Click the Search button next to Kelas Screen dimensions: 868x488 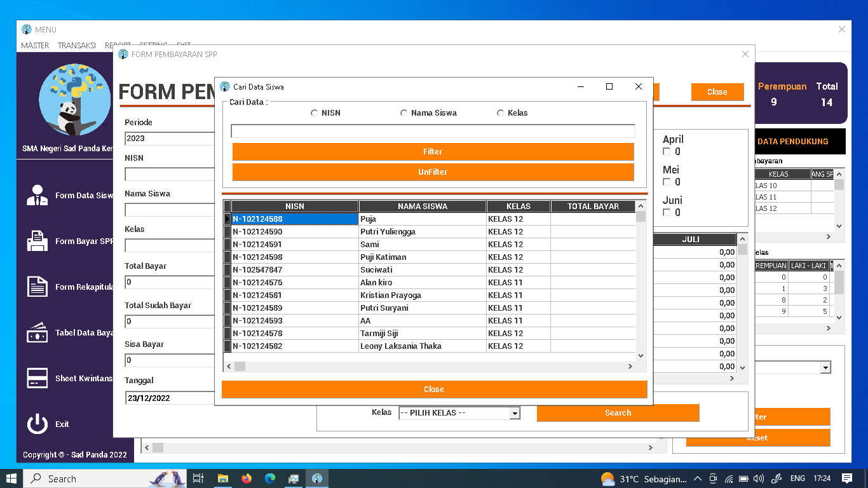pyautogui.click(x=617, y=412)
